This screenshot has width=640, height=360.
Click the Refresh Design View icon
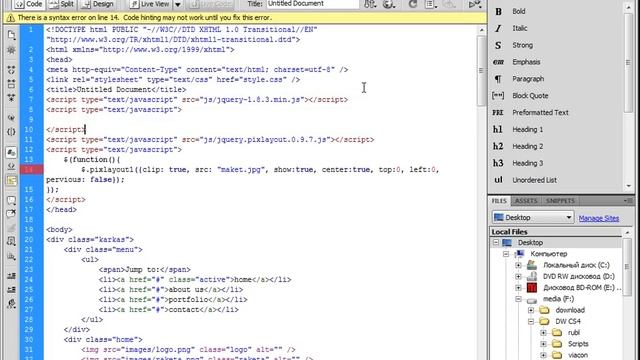(413, 4)
